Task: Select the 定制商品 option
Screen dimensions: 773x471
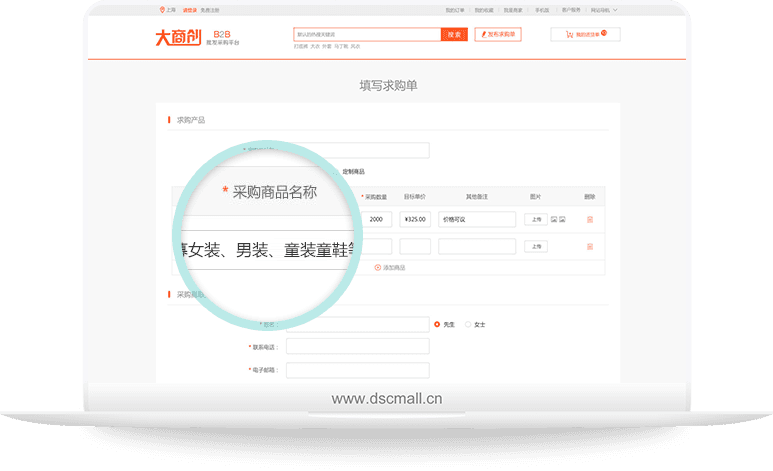Action: point(353,172)
